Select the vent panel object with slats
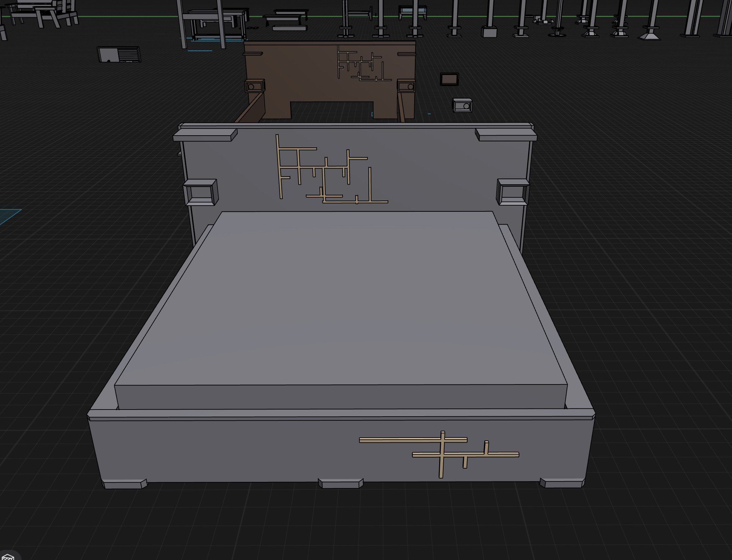The width and height of the screenshot is (732, 560). [x=119, y=54]
